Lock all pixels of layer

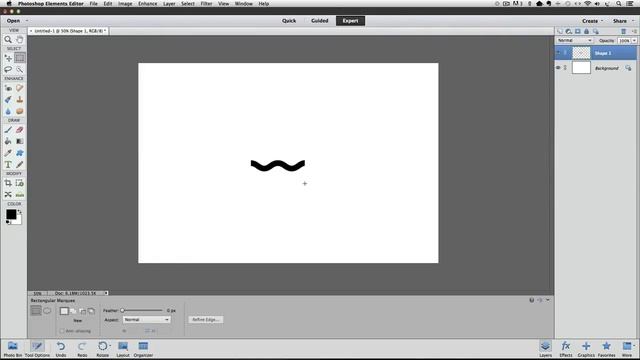pyautogui.click(x=587, y=31)
